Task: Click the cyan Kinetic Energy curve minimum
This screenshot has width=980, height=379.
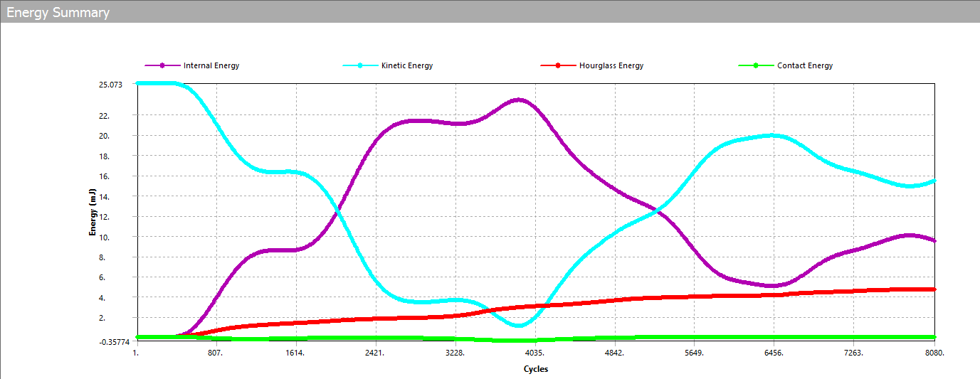Action: click(x=519, y=325)
